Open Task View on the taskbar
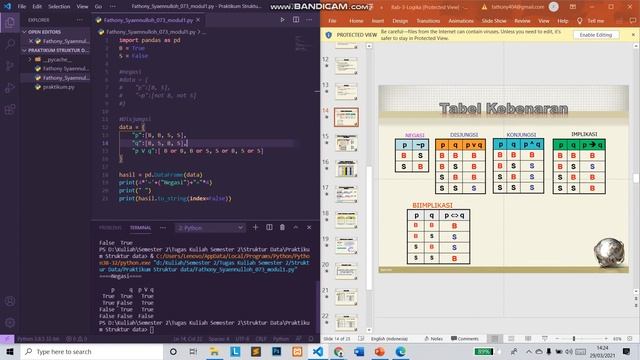 (193, 351)
